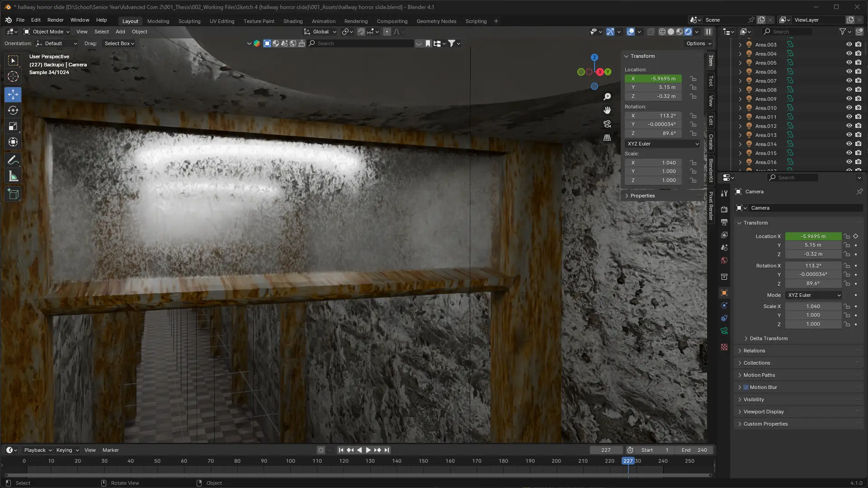
Task: Select the Move tool in toolbar
Action: (13, 94)
